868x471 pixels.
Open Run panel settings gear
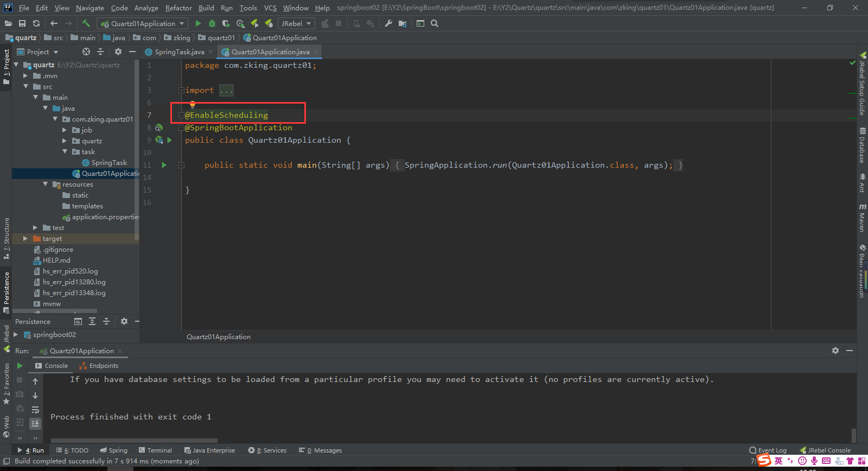pyautogui.click(x=835, y=351)
